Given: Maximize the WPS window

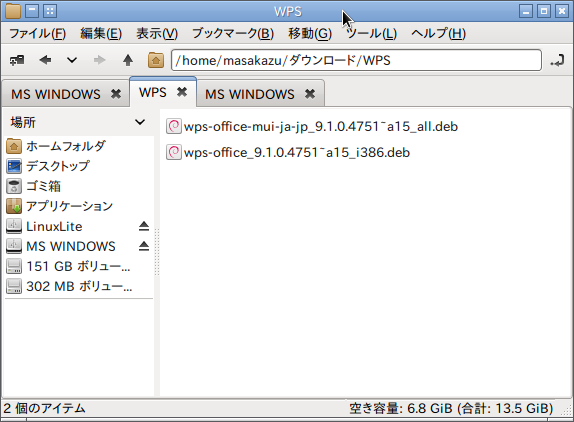Looking at the screenshot, I should coord(544,11).
